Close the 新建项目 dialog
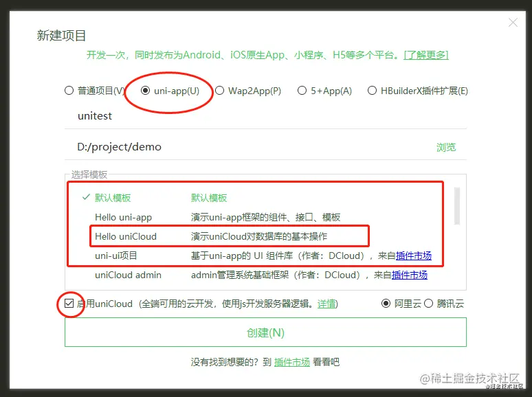This screenshot has width=532, height=397. tap(513, 23)
